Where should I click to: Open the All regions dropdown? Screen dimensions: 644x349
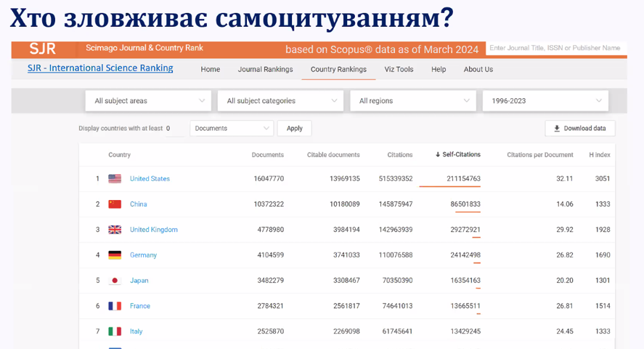click(x=413, y=101)
